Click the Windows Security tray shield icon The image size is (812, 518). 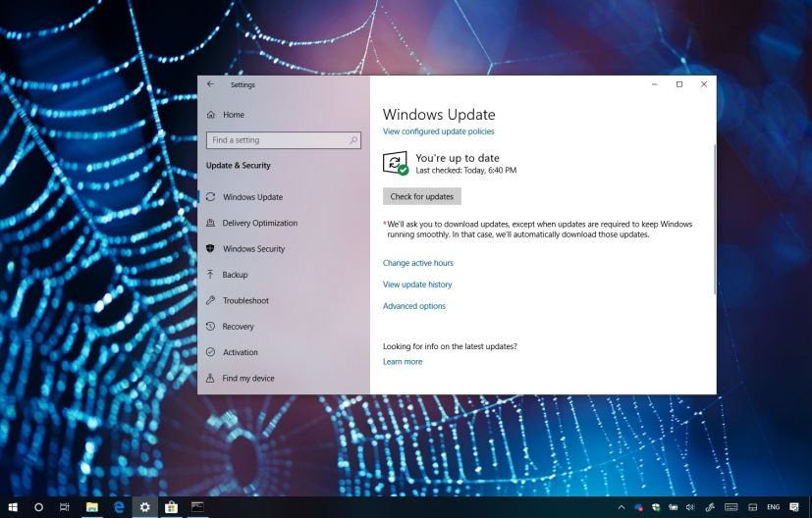[656, 507]
